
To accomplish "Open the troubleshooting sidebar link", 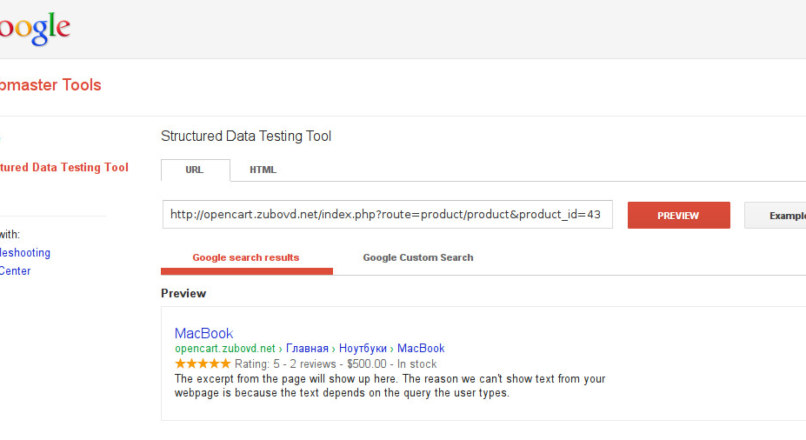I will click(25, 253).
